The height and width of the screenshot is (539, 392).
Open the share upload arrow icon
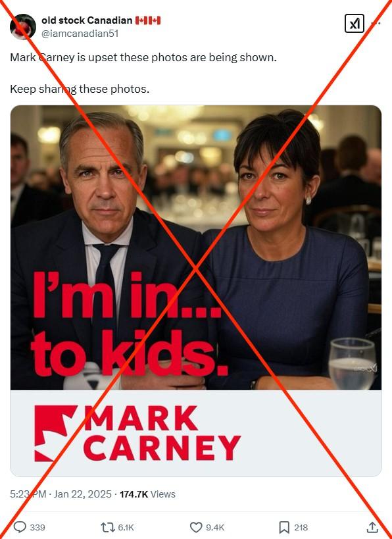point(372,527)
